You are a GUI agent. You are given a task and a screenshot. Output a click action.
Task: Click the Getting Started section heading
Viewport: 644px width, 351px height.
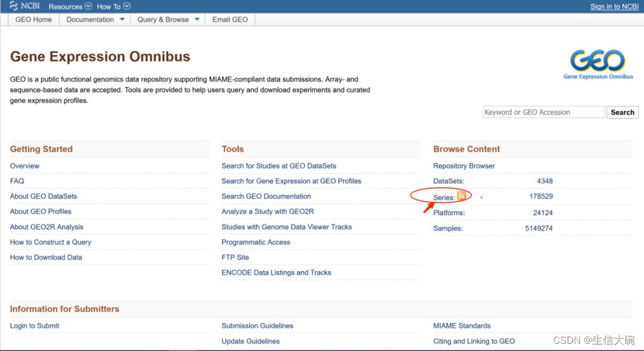coord(42,149)
